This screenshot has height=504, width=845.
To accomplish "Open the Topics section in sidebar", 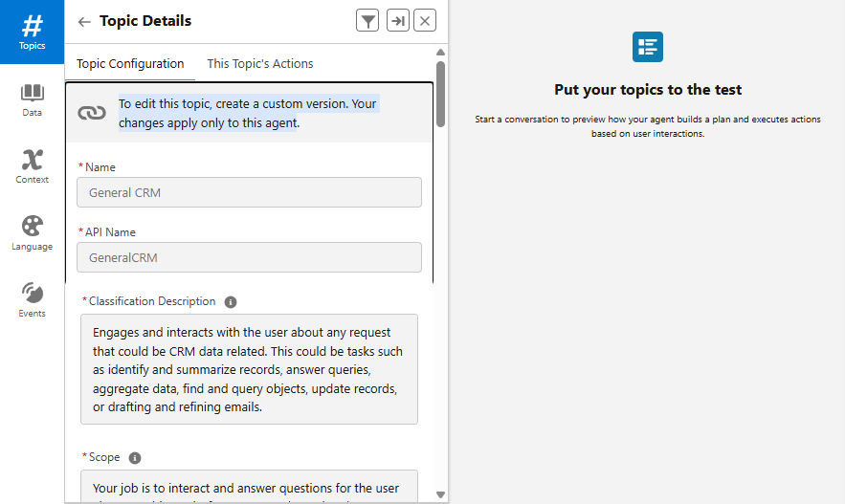I will pos(32,32).
